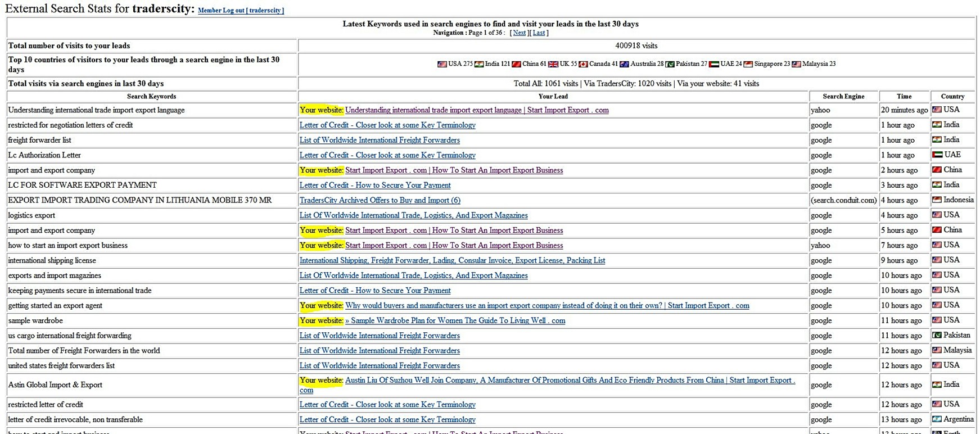Open 'Why would buyers and manufacturers use' link

[x=547, y=305]
